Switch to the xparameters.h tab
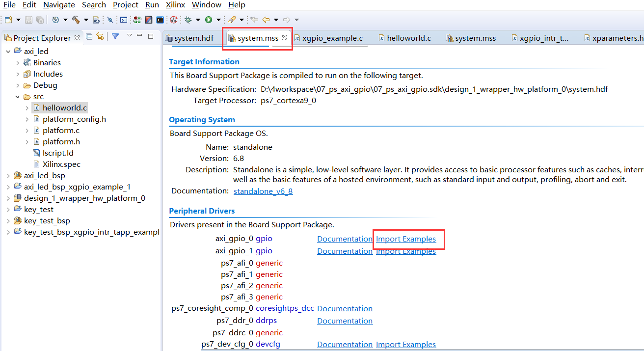This screenshot has width=644, height=351. coord(614,38)
